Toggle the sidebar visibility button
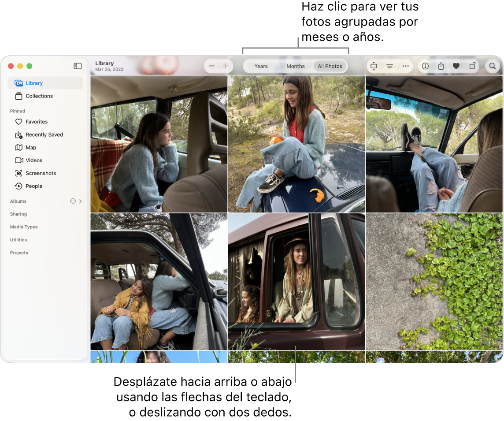 (78, 66)
